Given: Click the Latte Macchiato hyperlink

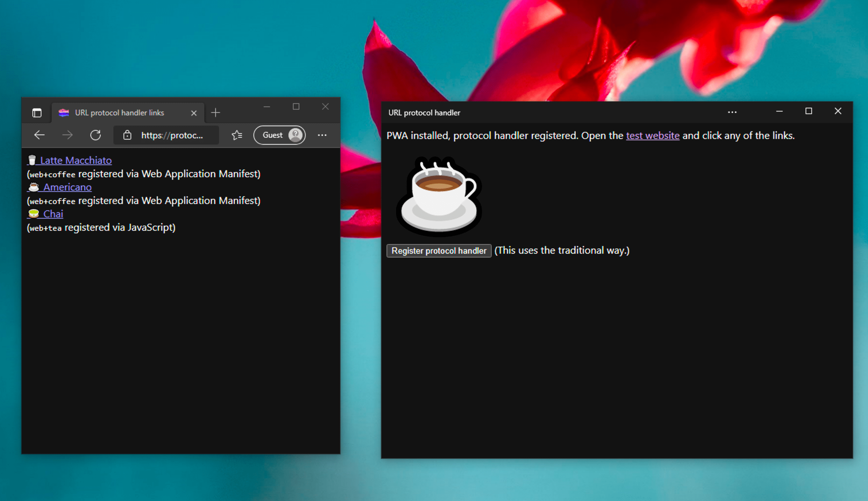Looking at the screenshot, I should click(77, 160).
